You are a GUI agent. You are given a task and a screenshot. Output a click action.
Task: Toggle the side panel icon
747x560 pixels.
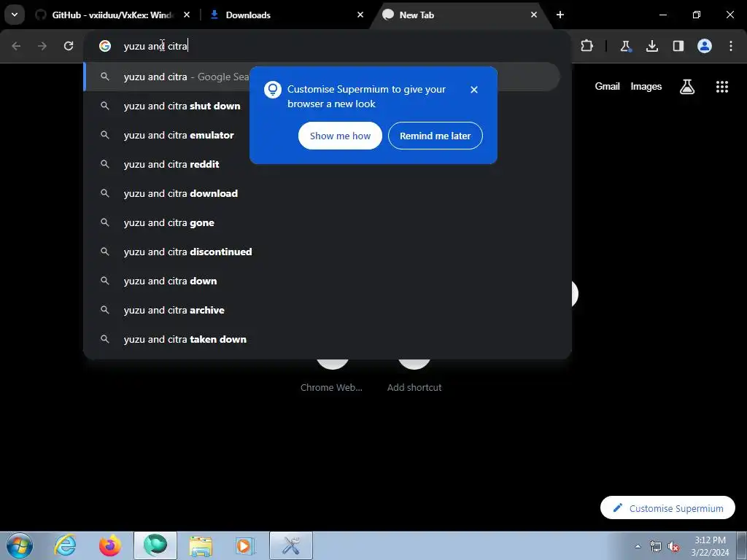[x=678, y=46]
